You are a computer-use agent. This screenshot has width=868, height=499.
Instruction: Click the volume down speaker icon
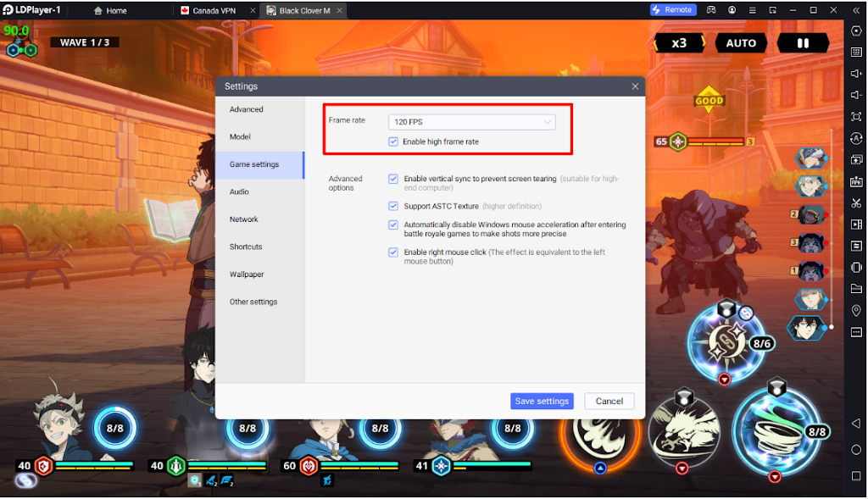click(856, 96)
